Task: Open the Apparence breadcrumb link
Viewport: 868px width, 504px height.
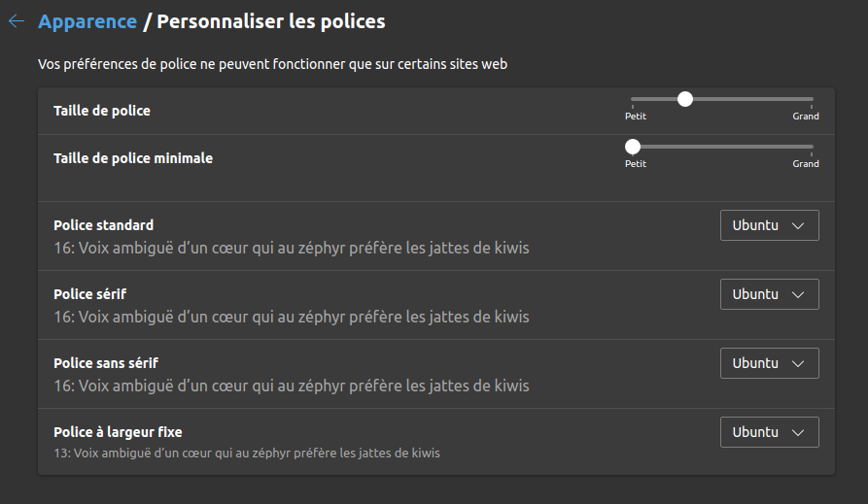Action: 87,21
